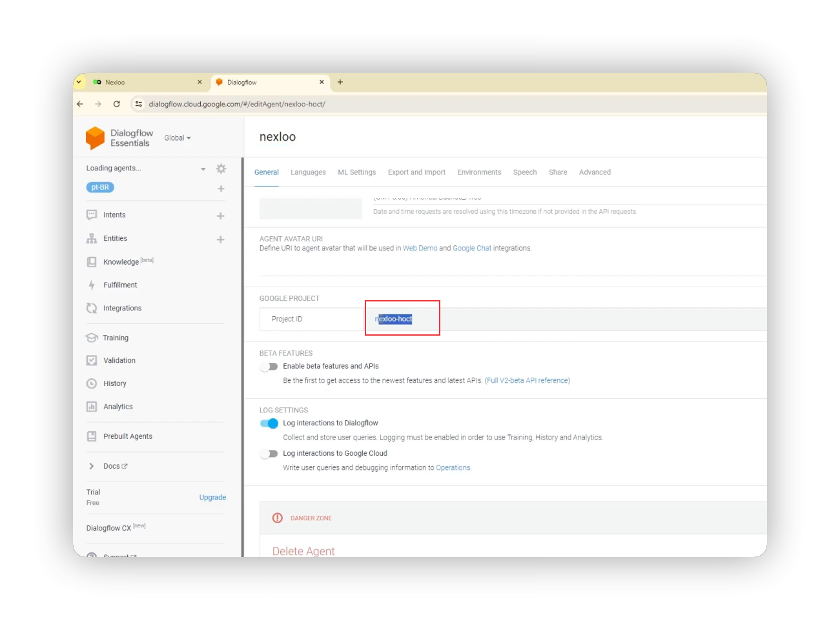The width and height of the screenshot is (840, 630).
Task: Switch to the Export and Import tab
Action: pos(416,172)
